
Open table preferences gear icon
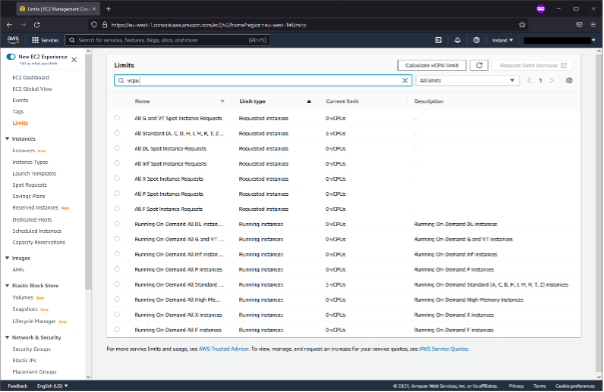[x=569, y=80]
